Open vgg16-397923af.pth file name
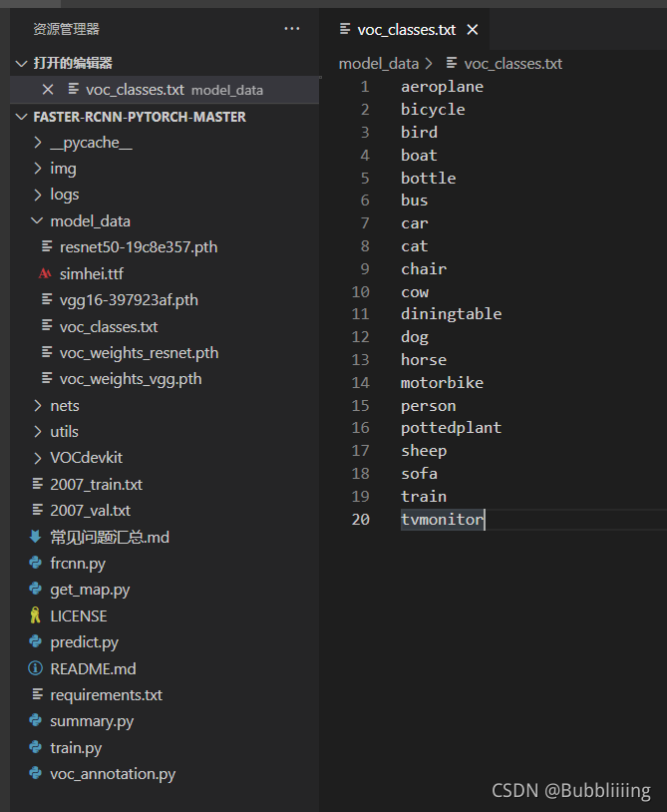 [129, 300]
